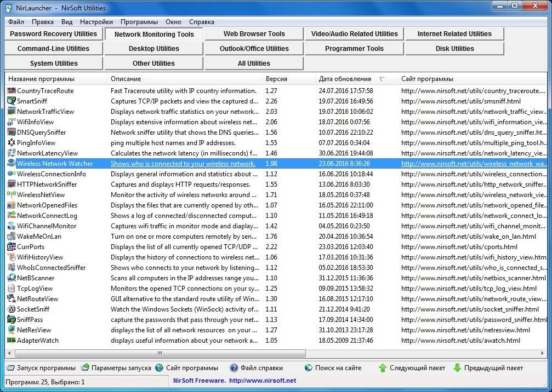Click Поиск на сайте button
The image size is (552, 392).
pyautogui.click(x=333, y=368)
